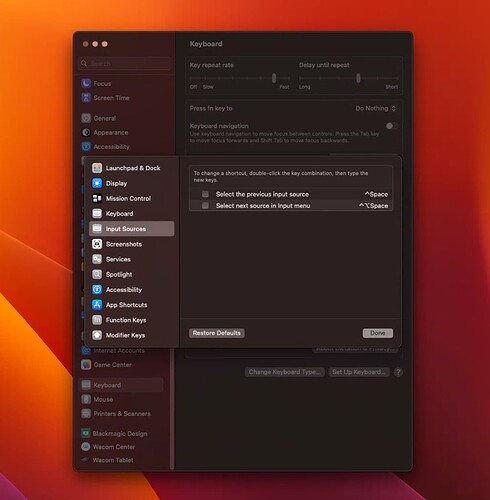This screenshot has width=490, height=500.
Task: Open the Services category icon
Action: tap(97, 259)
